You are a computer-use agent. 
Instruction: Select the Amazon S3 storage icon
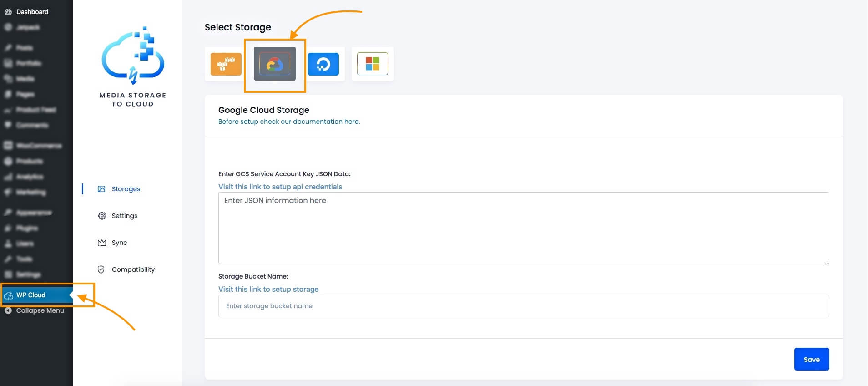pyautogui.click(x=226, y=64)
